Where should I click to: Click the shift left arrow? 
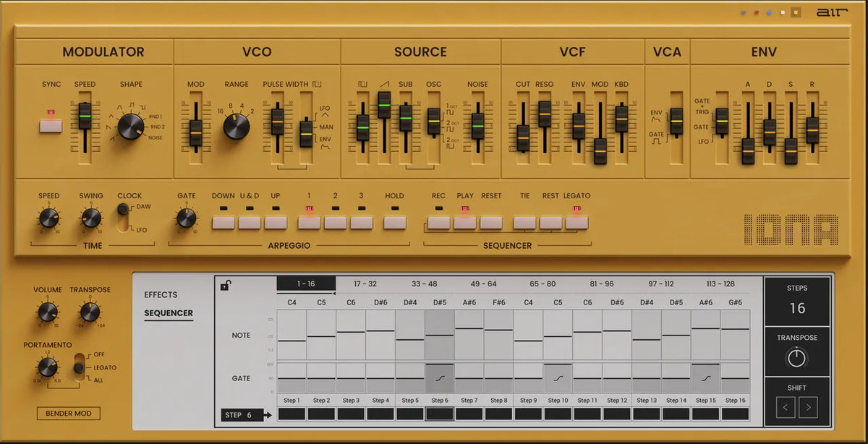[786, 409]
